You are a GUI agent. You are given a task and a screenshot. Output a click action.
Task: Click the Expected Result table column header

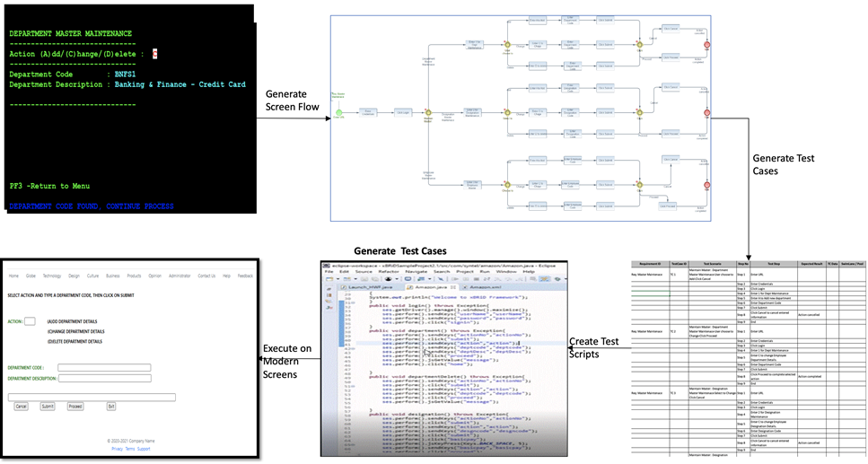811,264
